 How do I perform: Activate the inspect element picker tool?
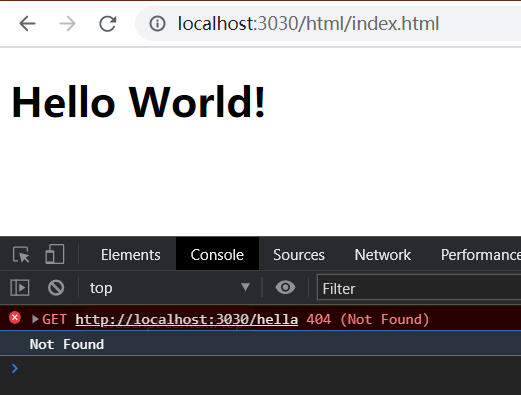tap(21, 255)
